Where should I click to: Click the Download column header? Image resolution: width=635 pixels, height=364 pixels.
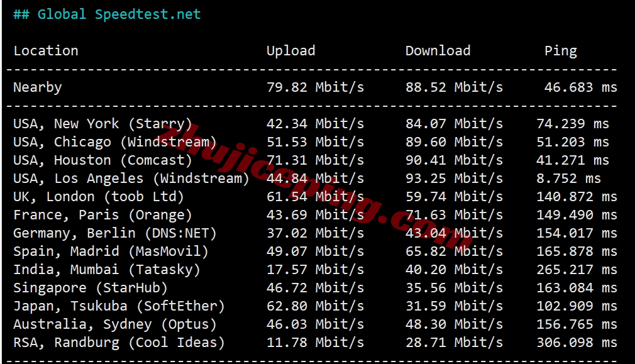438,51
